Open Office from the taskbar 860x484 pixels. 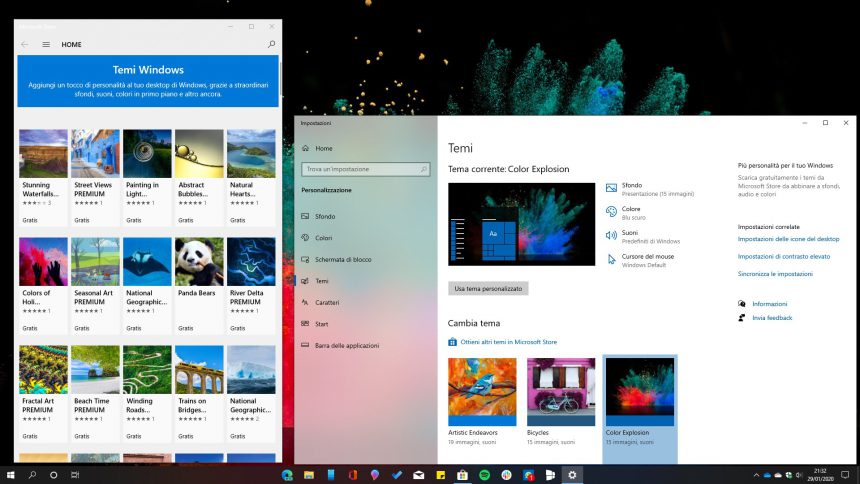(x=353, y=475)
